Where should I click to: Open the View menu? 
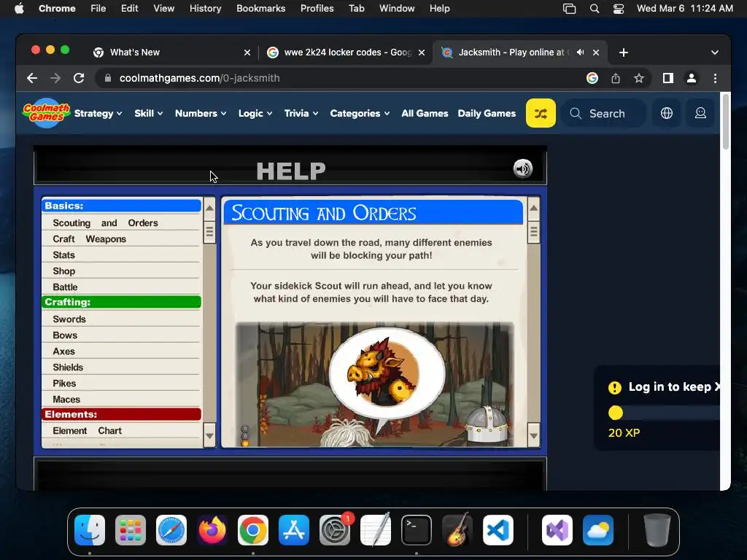(163, 9)
